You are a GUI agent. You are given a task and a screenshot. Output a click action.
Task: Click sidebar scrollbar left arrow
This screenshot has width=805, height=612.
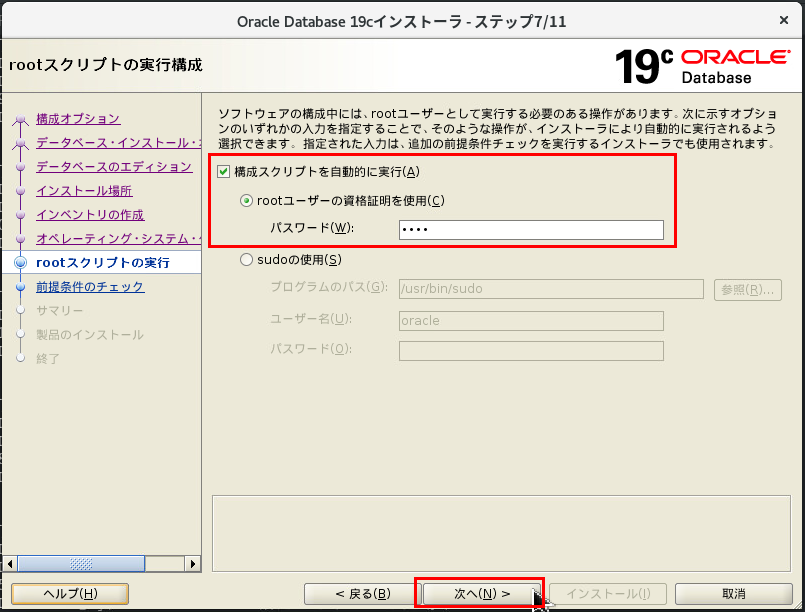[x=10, y=564]
